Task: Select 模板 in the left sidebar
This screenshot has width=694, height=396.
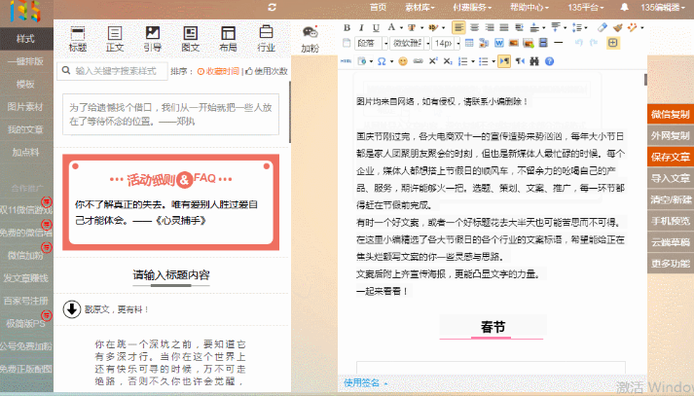Action: pos(26,84)
